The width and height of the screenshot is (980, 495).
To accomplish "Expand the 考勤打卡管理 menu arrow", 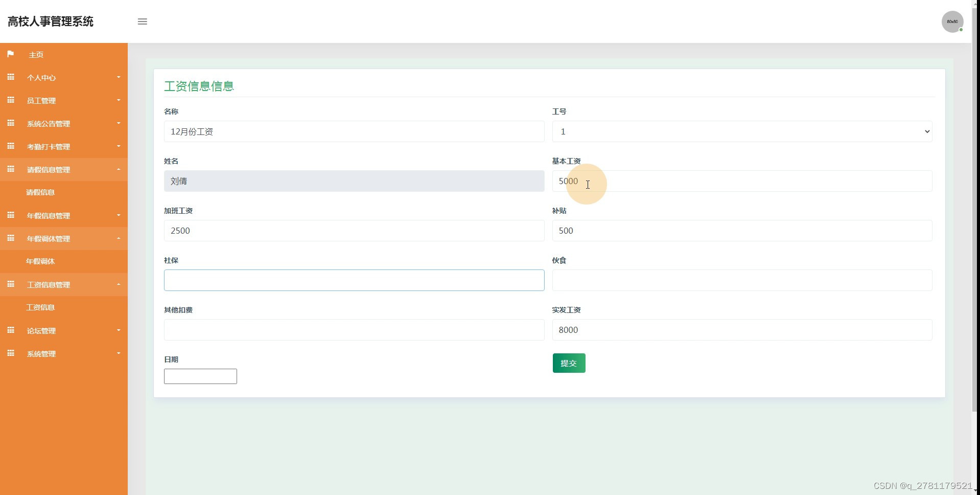I will pyautogui.click(x=119, y=146).
